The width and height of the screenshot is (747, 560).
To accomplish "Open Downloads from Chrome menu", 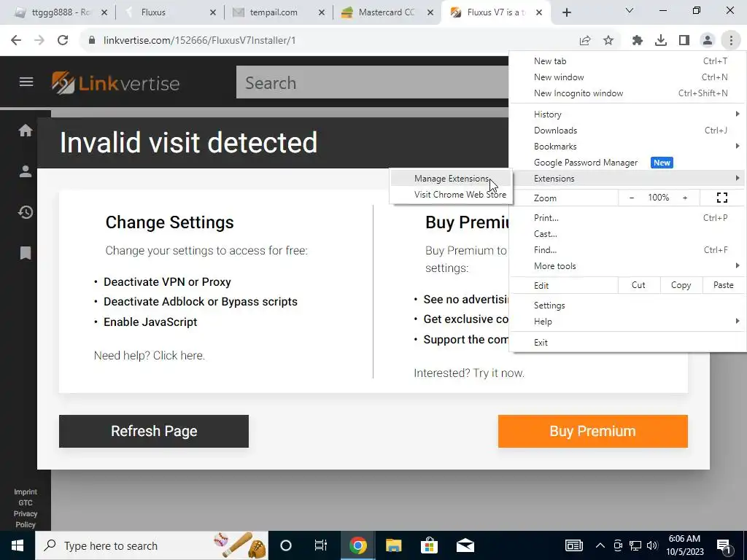I will coord(628,131).
